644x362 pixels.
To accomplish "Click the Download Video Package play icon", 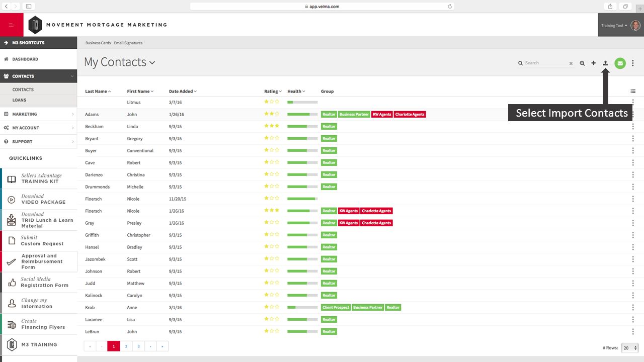I will click(12, 200).
